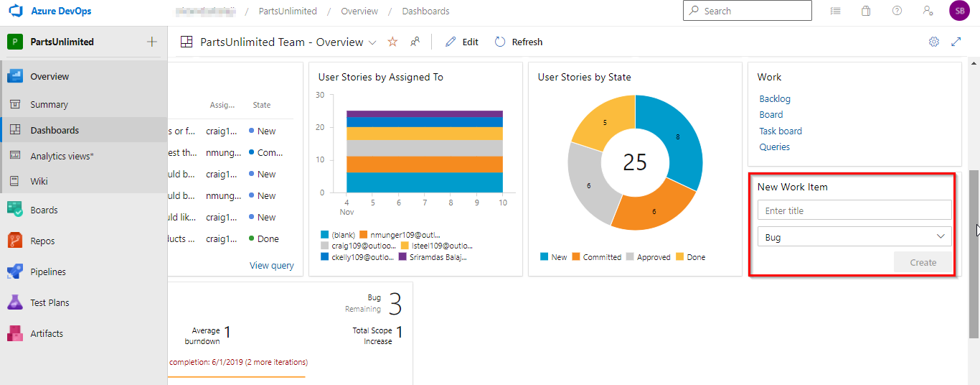Viewport: 980px width, 385px height.
Task: Click the Dashboards grid icon beside title
Action: [x=187, y=42]
